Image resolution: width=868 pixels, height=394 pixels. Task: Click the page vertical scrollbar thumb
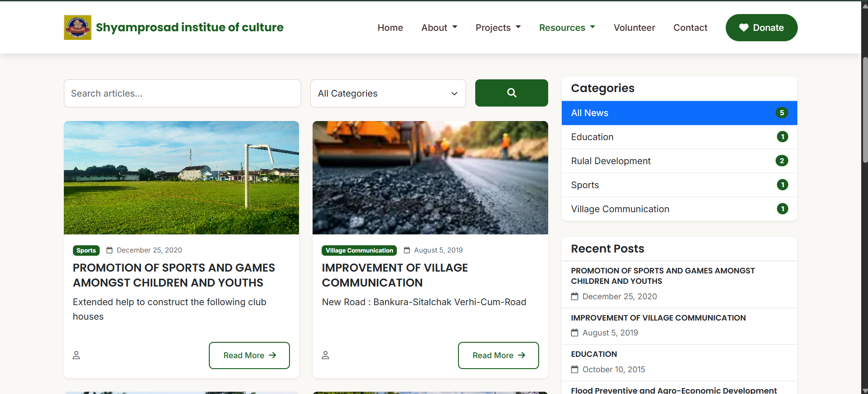pos(865,110)
